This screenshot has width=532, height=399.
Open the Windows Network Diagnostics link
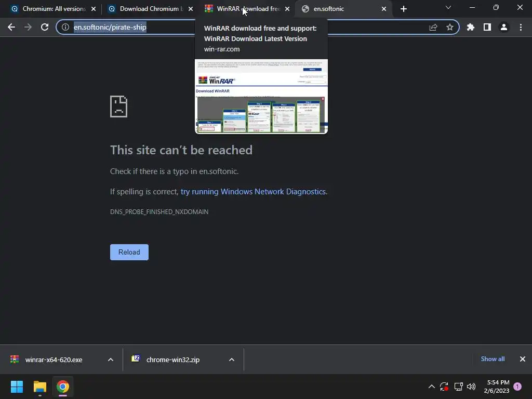click(253, 192)
